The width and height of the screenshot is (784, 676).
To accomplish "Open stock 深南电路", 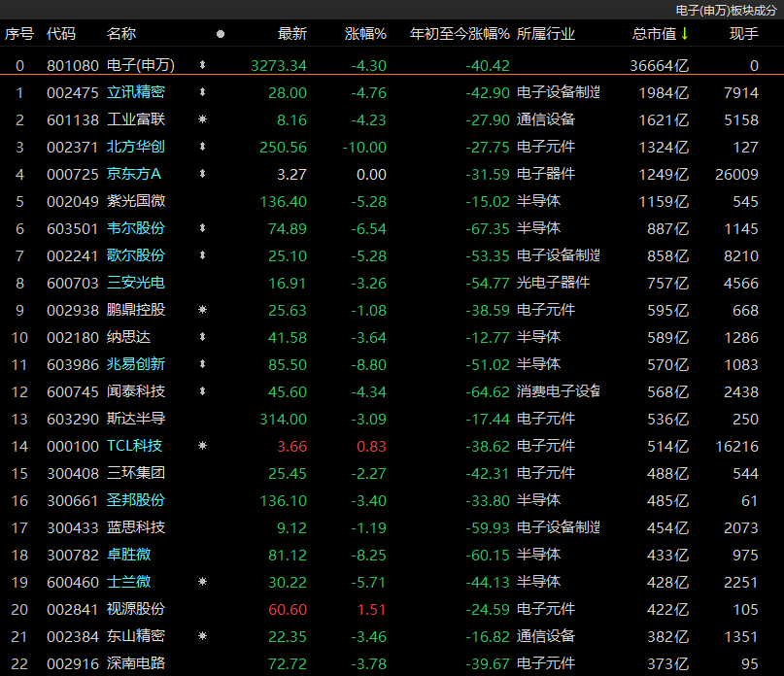I will (x=135, y=663).
